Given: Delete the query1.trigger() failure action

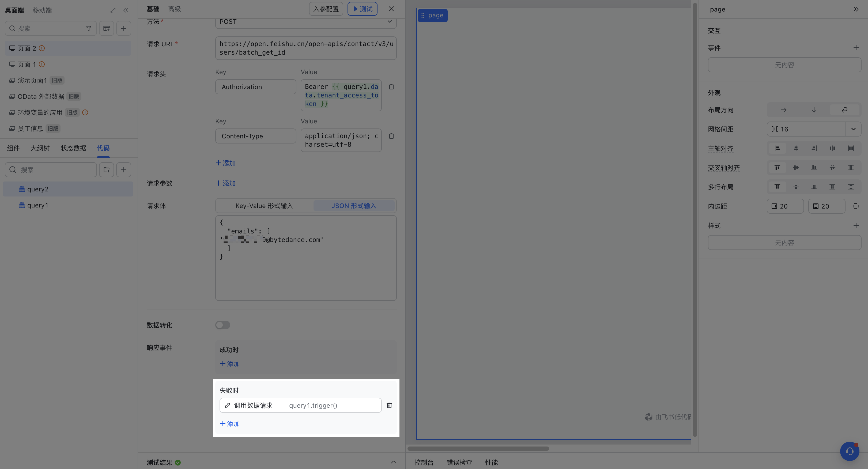Looking at the screenshot, I should 389,405.
